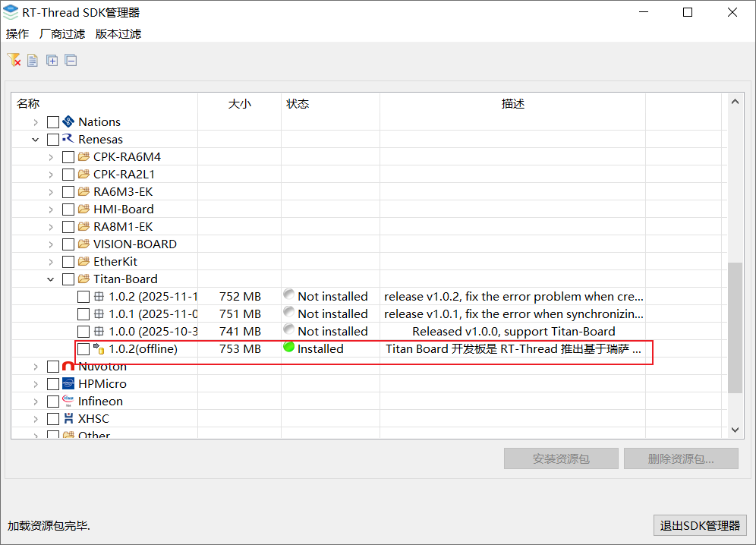Expand the CPK-RA6M4 node
The width and height of the screenshot is (756, 545).
pos(51,157)
